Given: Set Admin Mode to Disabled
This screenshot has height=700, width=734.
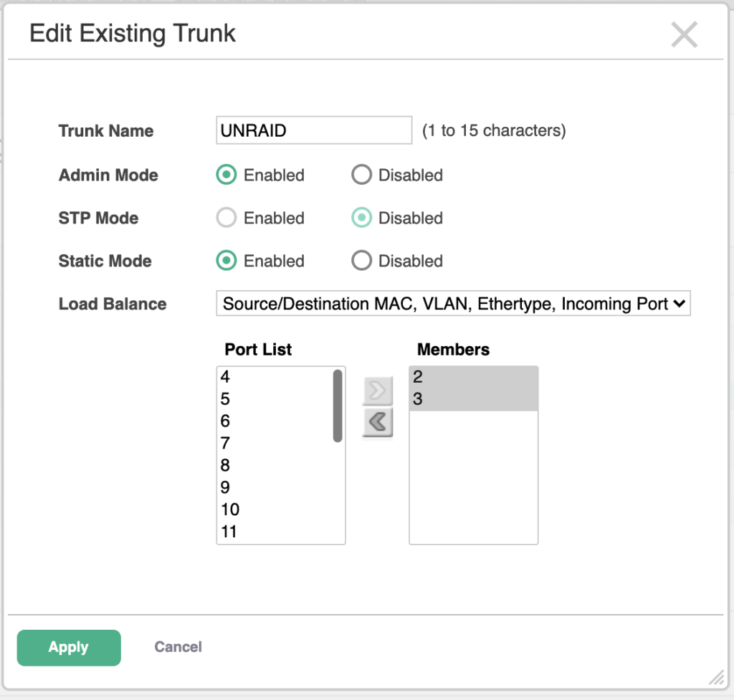Looking at the screenshot, I should (x=361, y=176).
